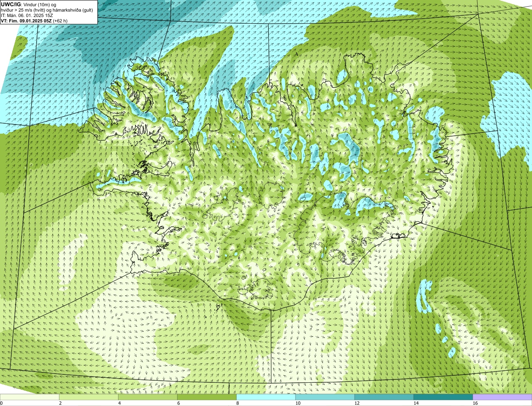Click the 'UWC/IG: Vindur (10m) og' title line
The width and height of the screenshot is (532, 406).
(x=29, y=4)
